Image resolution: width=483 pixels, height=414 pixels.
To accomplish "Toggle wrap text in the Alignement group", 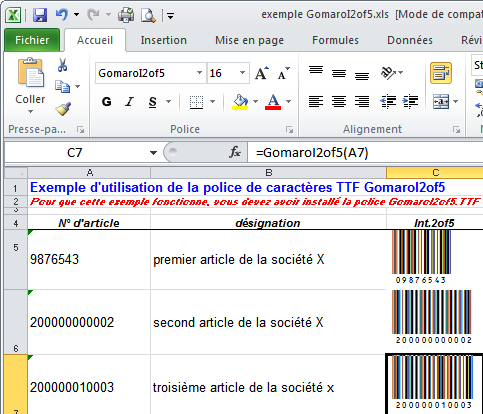I will [441, 73].
